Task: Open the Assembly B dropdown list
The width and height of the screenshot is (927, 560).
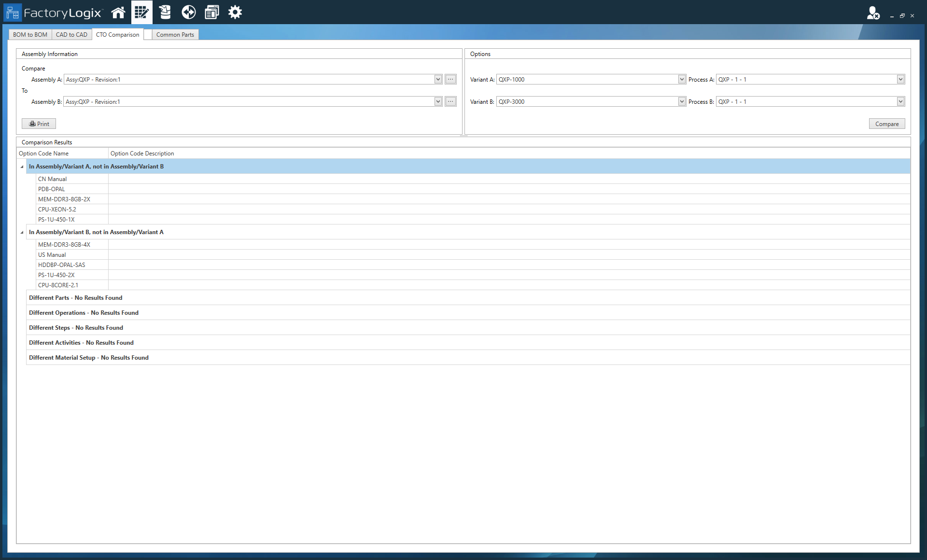Action: tap(438, 101)
